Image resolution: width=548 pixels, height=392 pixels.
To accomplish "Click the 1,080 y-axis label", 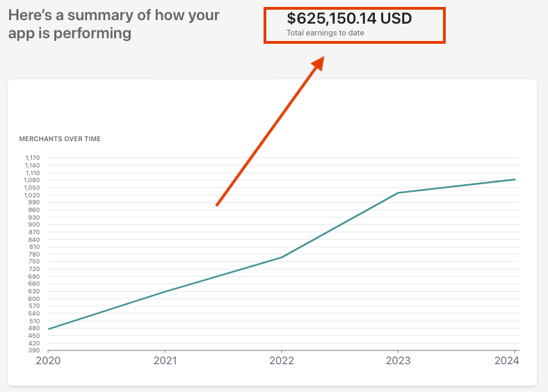I will [x=33, y=180].
